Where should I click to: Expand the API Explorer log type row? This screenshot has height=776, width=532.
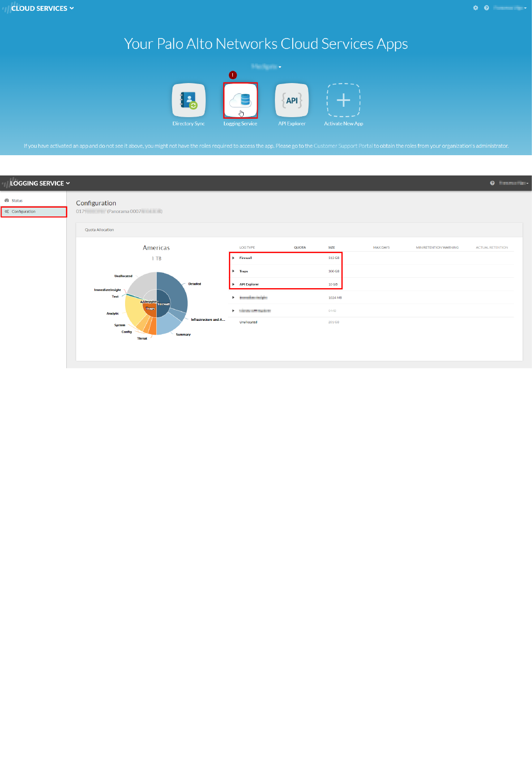233,284
